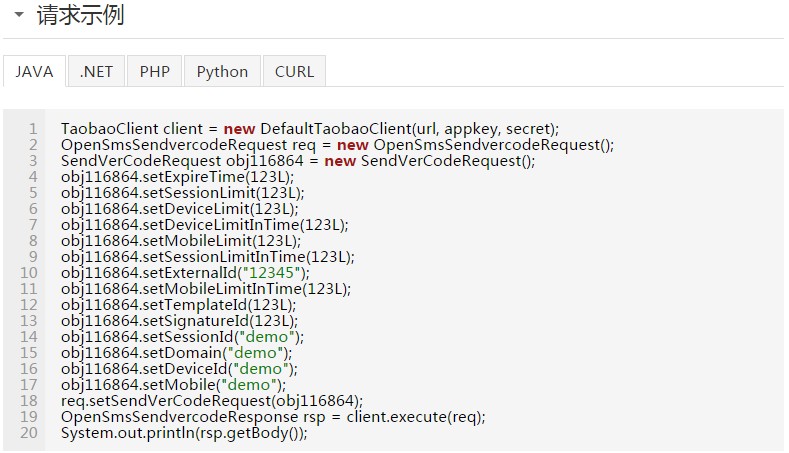Click the new keyword on line 2
The image size is (789, 453).
pyautogui.click(x=353, y=145)
